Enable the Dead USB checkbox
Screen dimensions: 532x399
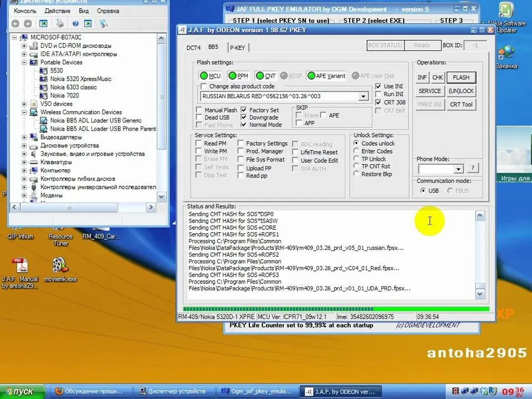[199, 117]
